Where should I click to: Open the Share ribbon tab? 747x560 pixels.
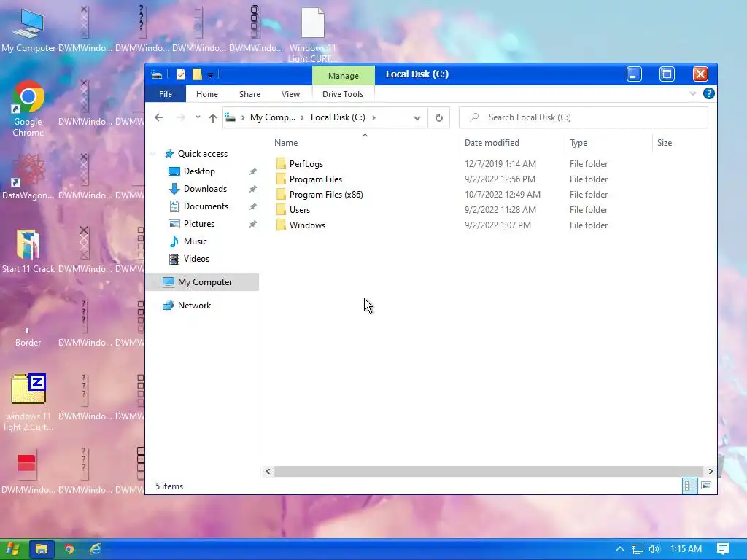coord(249,94)
